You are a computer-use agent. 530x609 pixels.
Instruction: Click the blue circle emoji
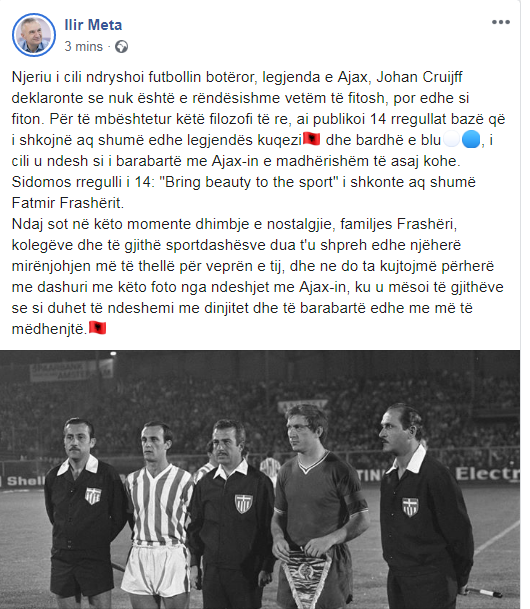click(x=471, y=139)
